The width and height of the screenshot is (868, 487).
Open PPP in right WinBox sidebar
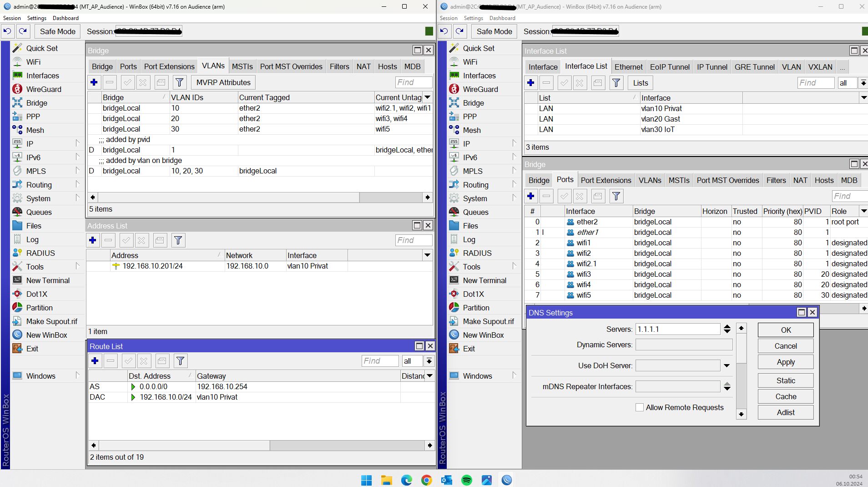coord(470,117)
